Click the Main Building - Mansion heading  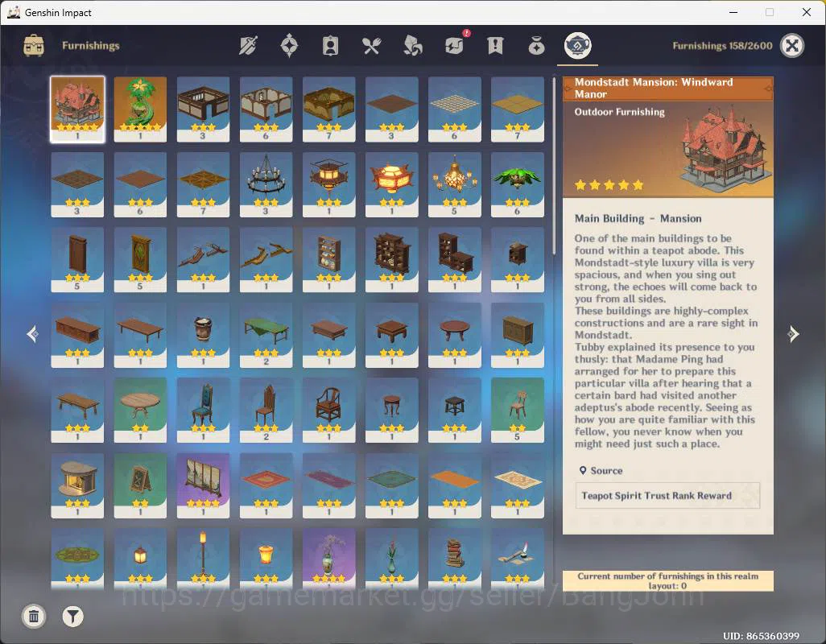point(638,218)
